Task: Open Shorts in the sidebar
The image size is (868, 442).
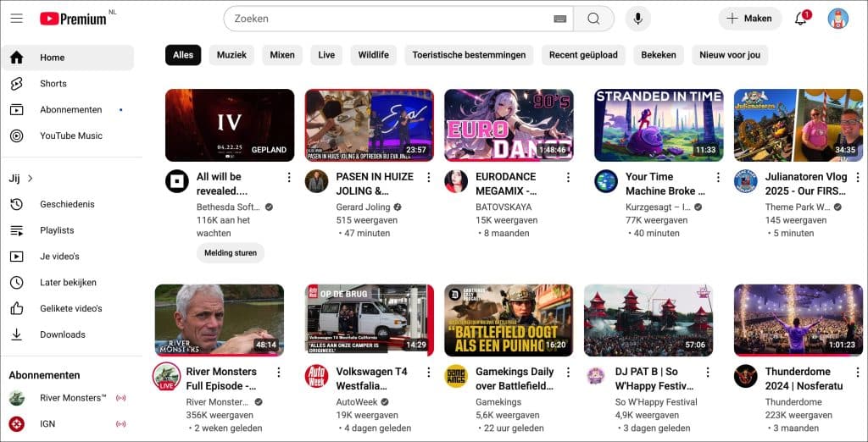Action: click(53, 84)
